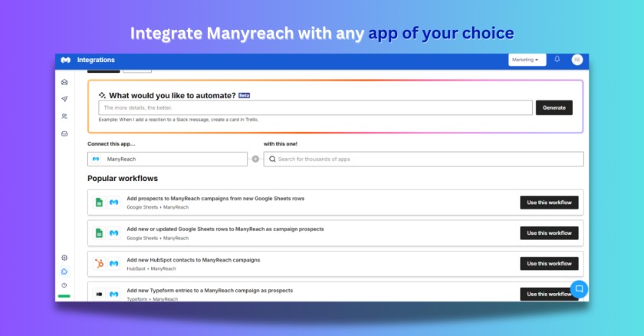Screen dimensions: 644x336
Task: Click 'Add new HubSpot contacts to ManyReach campaigns'
Action: (x=193, y=260)
